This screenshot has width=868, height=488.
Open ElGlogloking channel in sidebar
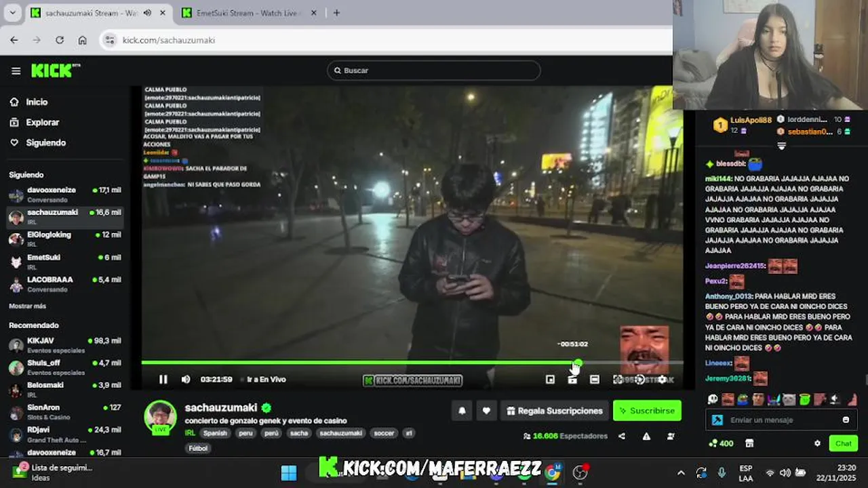click(x=65, y=239)
